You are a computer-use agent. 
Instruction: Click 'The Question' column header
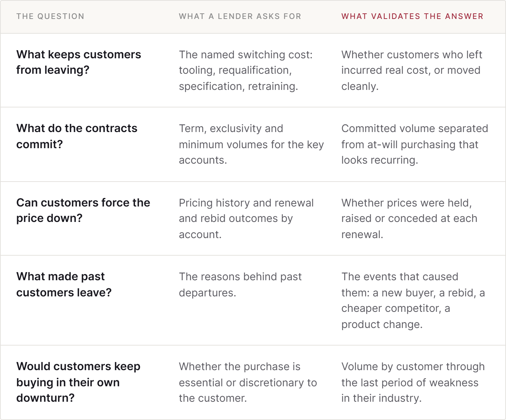click(x=50, y=17)
